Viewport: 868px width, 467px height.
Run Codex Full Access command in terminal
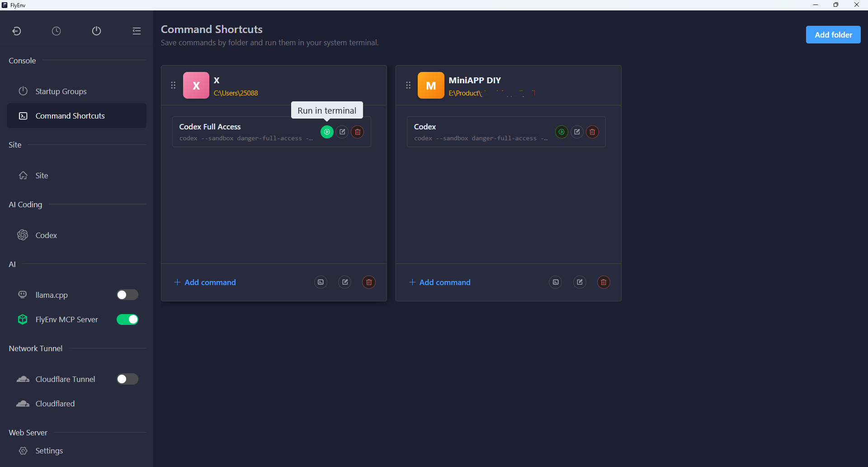click(x=327, y=132)
